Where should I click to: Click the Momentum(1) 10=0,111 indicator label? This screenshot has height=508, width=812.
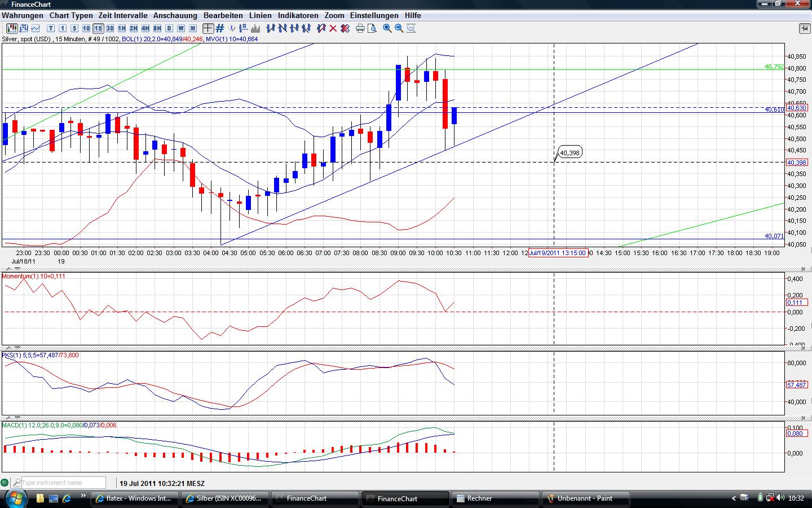pyautogui.click(x=34, y=276)
